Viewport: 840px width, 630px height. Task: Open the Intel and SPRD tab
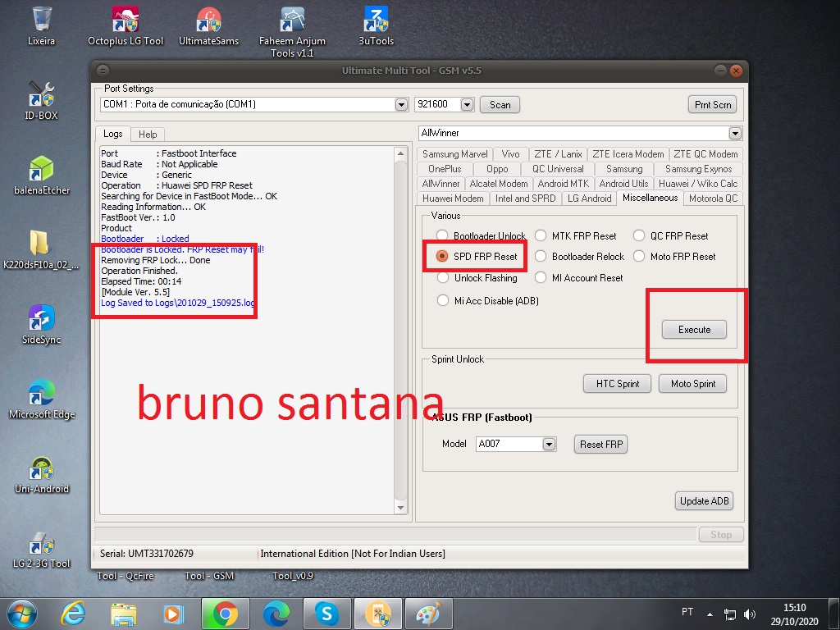(526, 199)
